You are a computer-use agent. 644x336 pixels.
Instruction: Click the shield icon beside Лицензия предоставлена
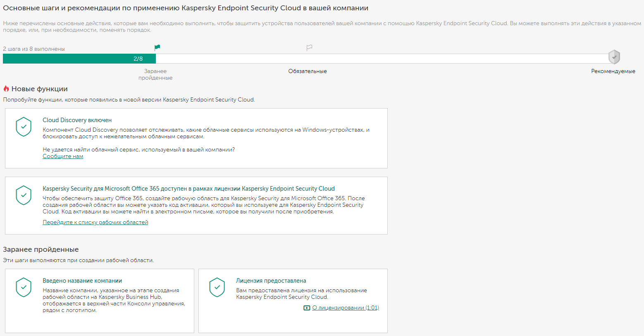tap(217, 287)
